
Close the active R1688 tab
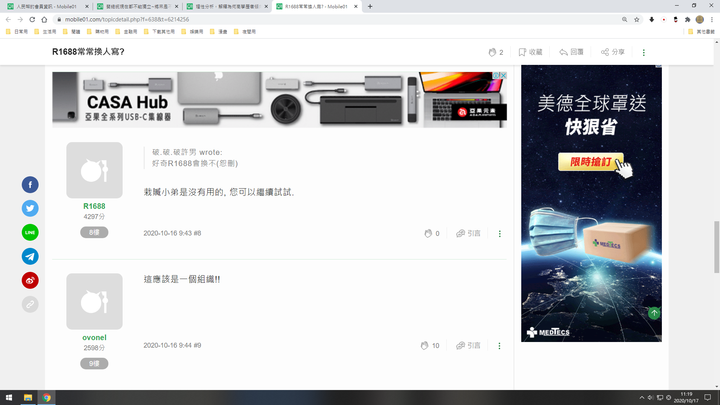pyautogui.click(x=356, y=6)
